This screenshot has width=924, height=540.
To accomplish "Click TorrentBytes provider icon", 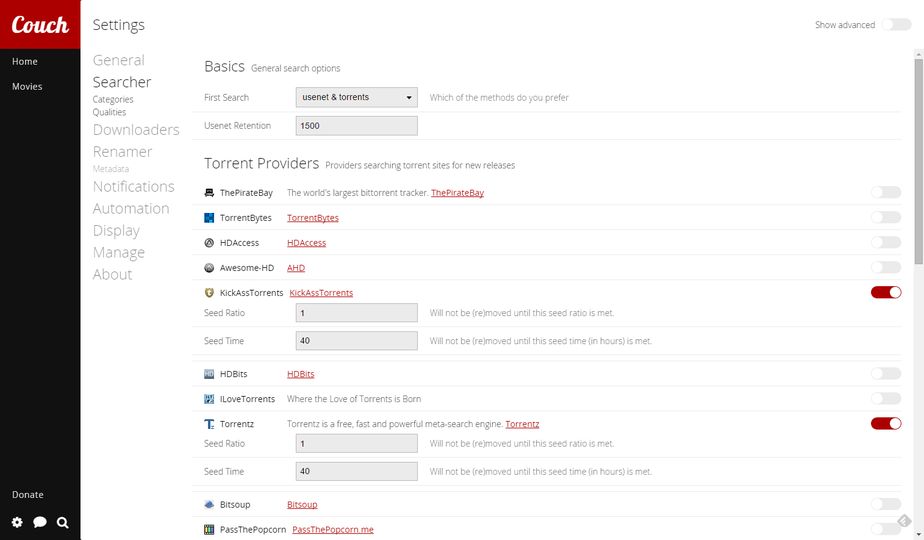I will 209,218.
